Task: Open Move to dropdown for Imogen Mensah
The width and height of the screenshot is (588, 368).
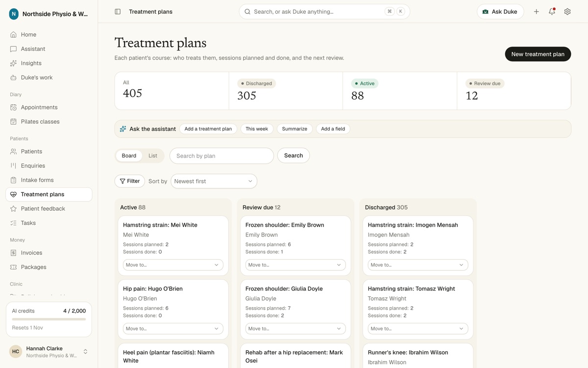Action: click(x=418, y=265)
